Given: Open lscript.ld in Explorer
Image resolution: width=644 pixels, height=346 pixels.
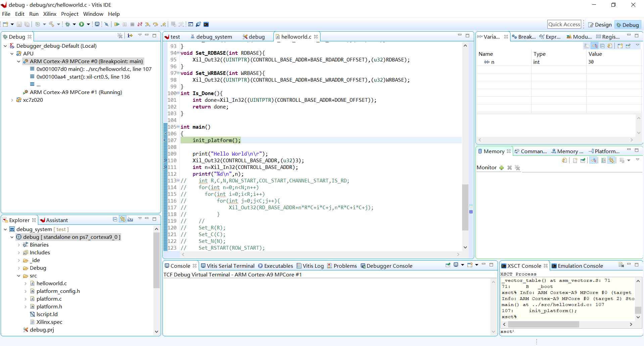Looking at the screenshot, I should tap(47, 314).
